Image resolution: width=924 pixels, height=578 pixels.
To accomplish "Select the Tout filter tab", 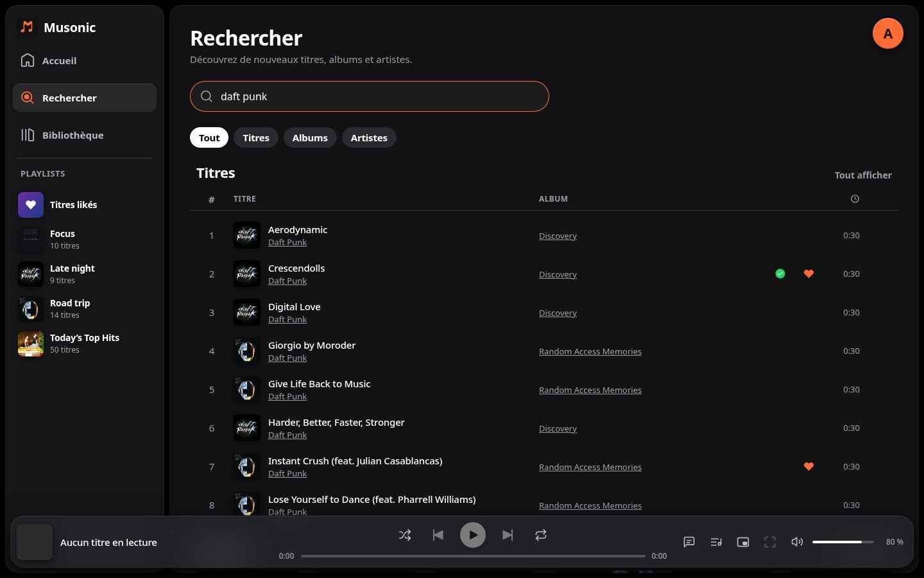I will [209, 137].
